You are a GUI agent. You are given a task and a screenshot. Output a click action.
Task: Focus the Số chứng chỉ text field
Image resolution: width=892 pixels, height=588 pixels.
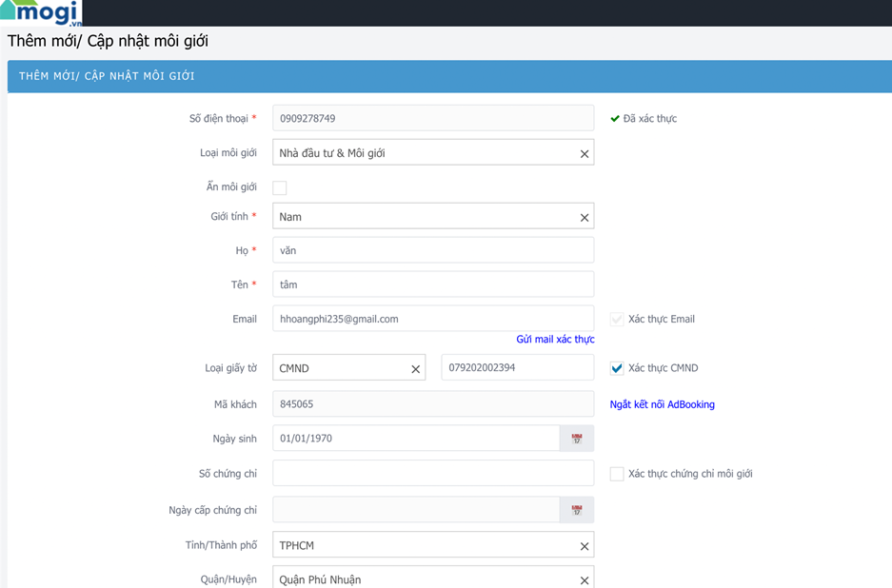[433, 474]
